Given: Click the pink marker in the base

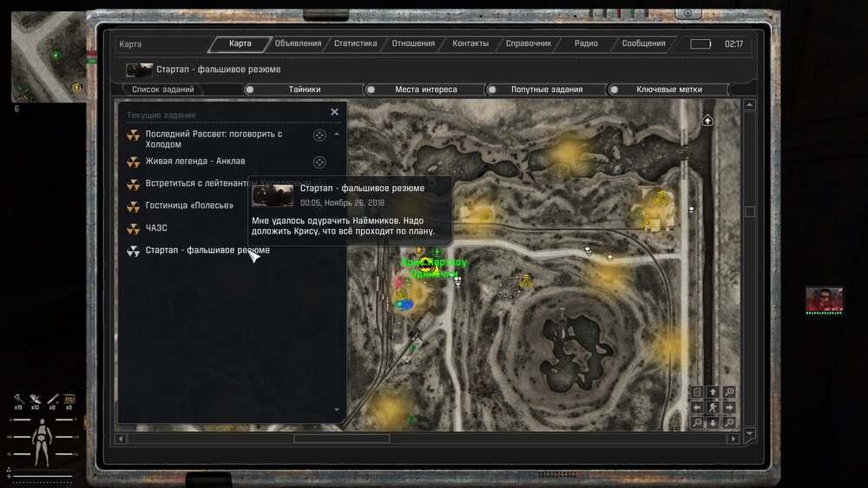Looking at the screenshot, I should click(398, 282).
